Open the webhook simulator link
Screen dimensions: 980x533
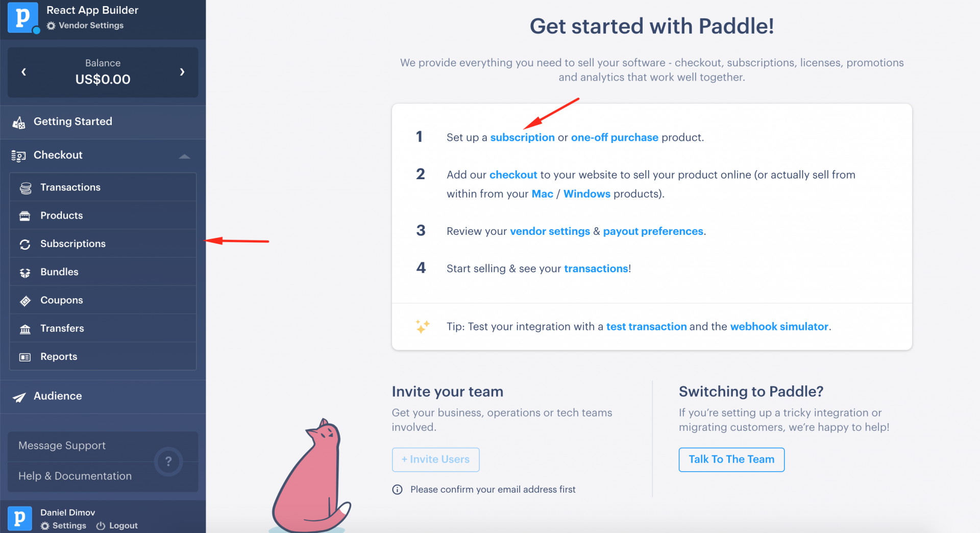coord(779,326)
